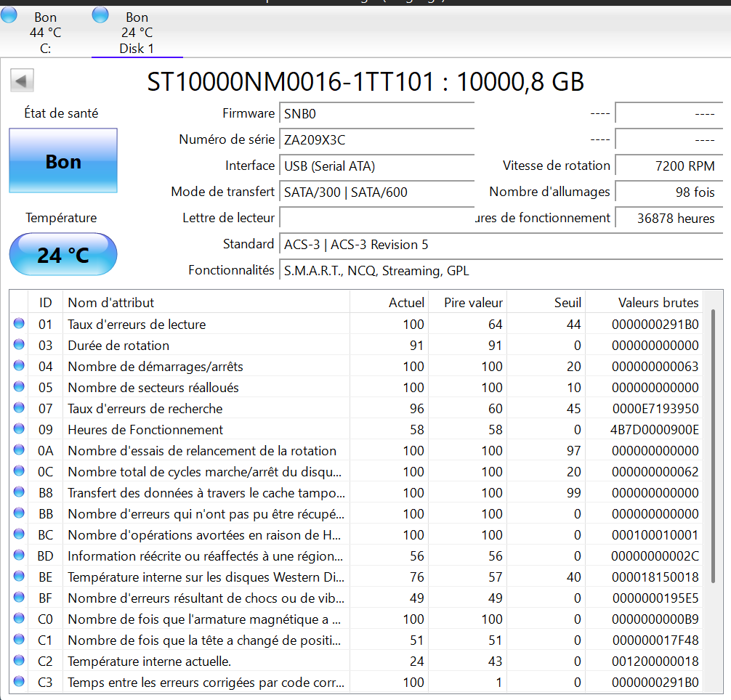Image resolution: width=731 pixels, height=700 pixels.
Task: Click the 7200 RPM rotation speed value
Action: point(669,166)
